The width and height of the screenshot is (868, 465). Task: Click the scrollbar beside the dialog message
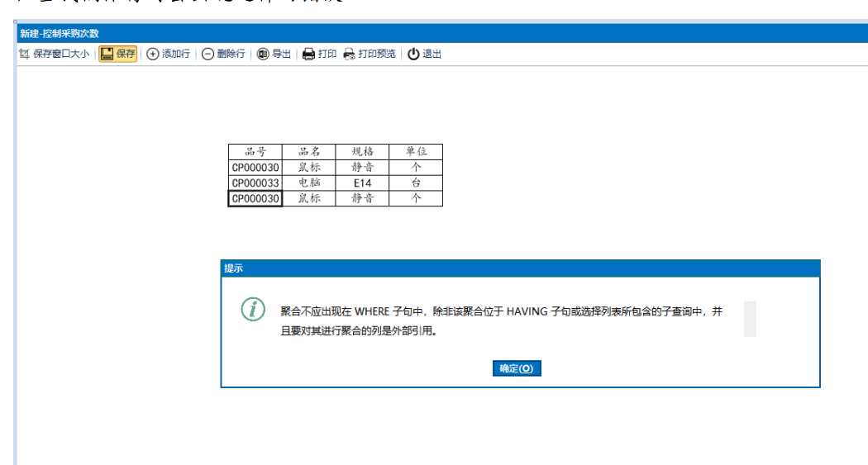tap(750, 319)
